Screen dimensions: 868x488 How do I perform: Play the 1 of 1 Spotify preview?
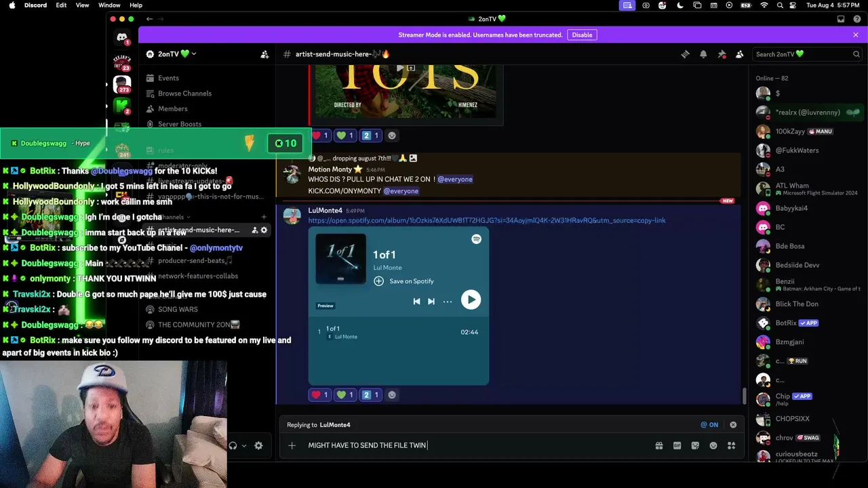(471, 300)
